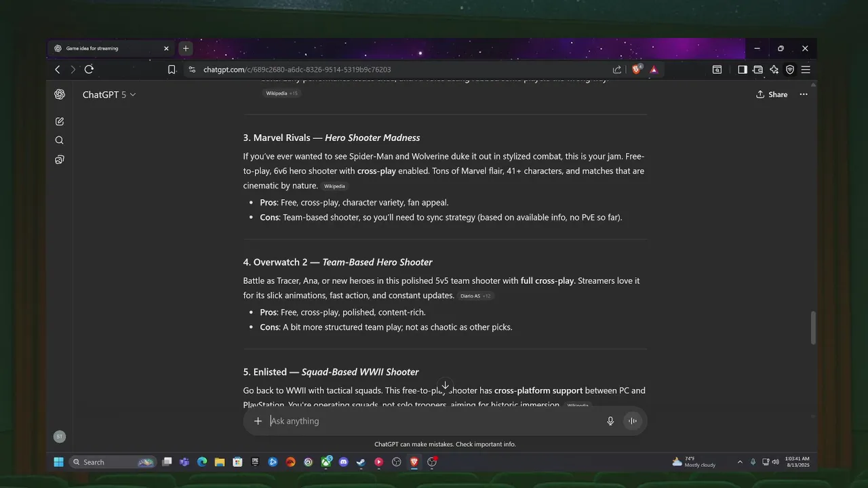Open the Brave Wallet icon
The width and height of the screenshot is (868, 488).
[757, 69]
